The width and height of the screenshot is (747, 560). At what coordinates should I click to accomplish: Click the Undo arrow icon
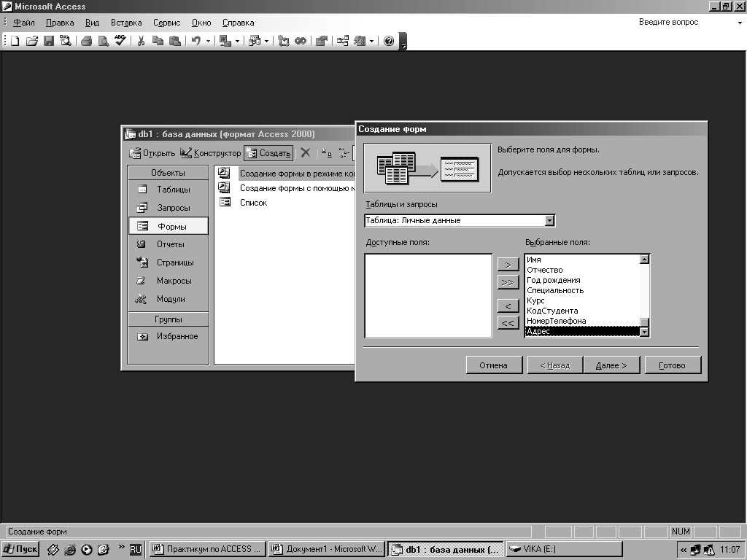point(196,41)
